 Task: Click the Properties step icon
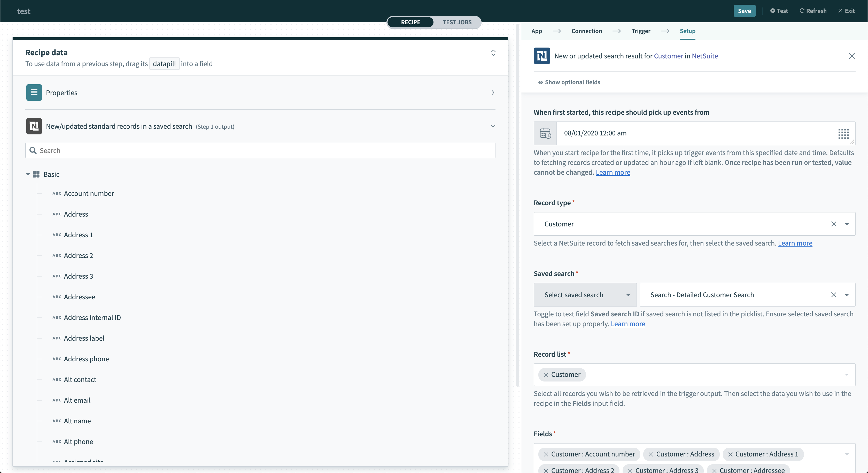[34, 92]
